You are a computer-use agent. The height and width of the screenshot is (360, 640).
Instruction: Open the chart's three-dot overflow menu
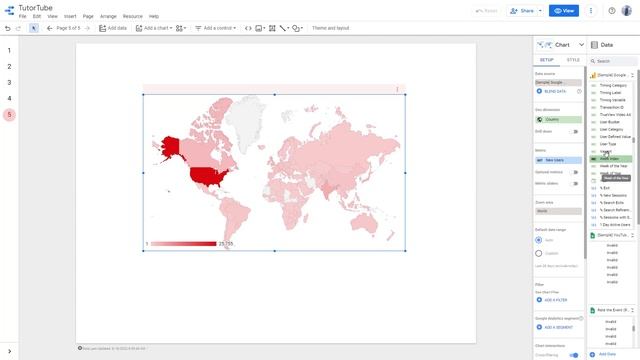point(397,89)
